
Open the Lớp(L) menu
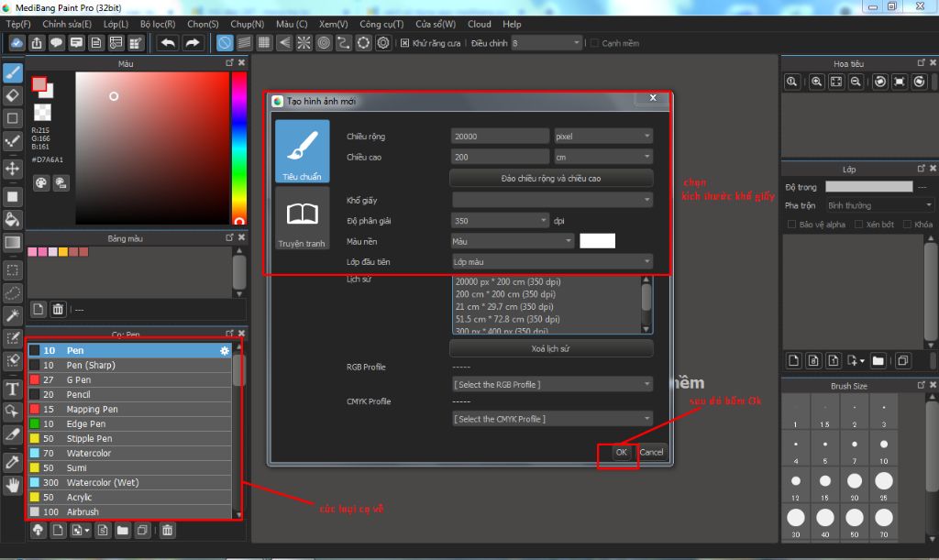[116, 24]
